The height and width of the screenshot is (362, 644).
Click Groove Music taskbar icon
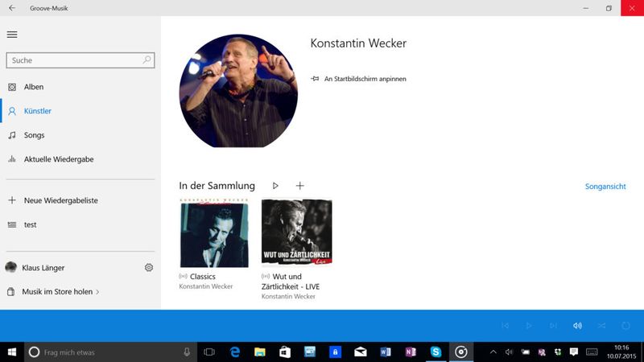pyautogui.click(x=460, y=352)
